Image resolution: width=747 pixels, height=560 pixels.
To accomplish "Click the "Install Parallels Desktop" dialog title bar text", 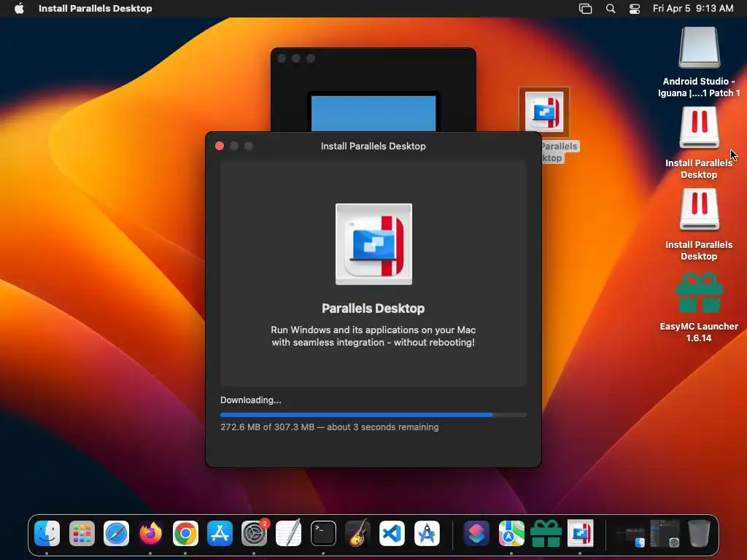I will click(373, 146).
